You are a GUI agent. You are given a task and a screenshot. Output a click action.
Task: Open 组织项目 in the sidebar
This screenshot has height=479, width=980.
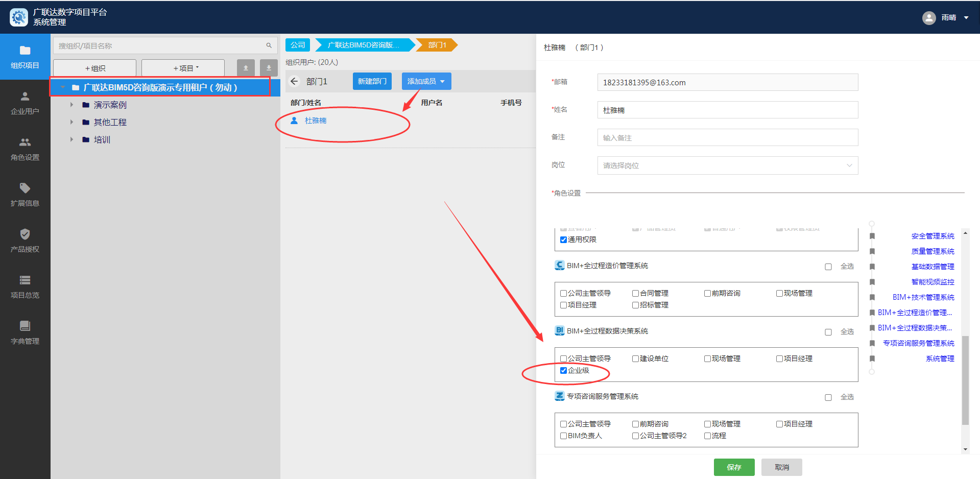pyautogui.click(x=25, y=57)
